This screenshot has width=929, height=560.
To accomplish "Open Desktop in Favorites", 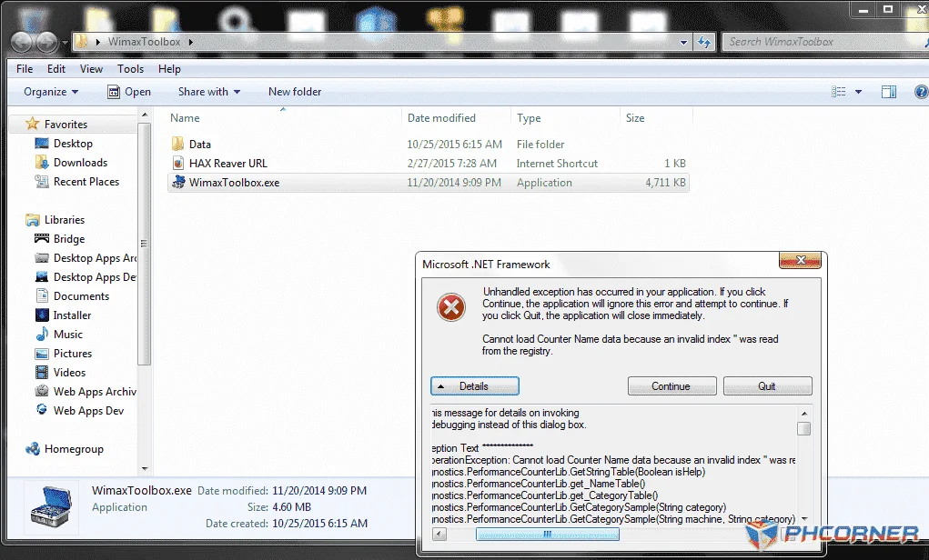I will (73, 144).
